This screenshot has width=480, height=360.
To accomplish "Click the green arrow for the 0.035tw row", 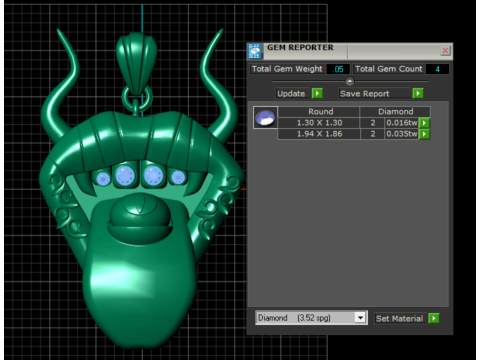I will 424,134.
